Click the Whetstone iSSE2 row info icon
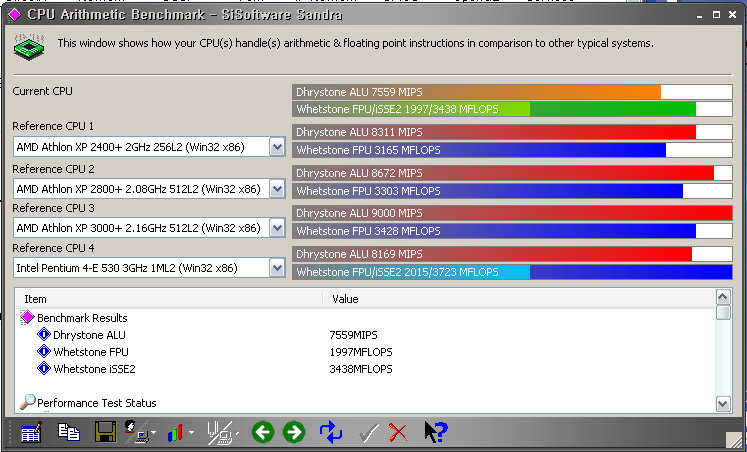Viewport: 747px width, 452px height. (44, 369)
